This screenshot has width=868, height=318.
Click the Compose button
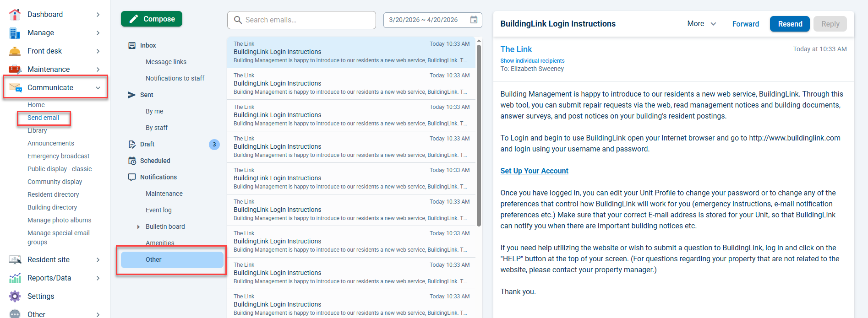pos(152,19)
